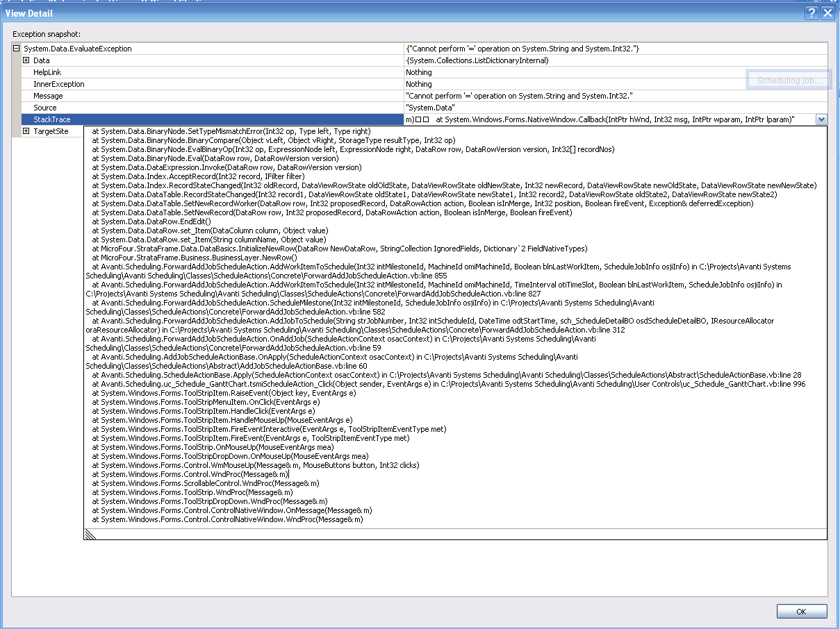
Task: Select the InnerException property name
Action: click(59, 84)
